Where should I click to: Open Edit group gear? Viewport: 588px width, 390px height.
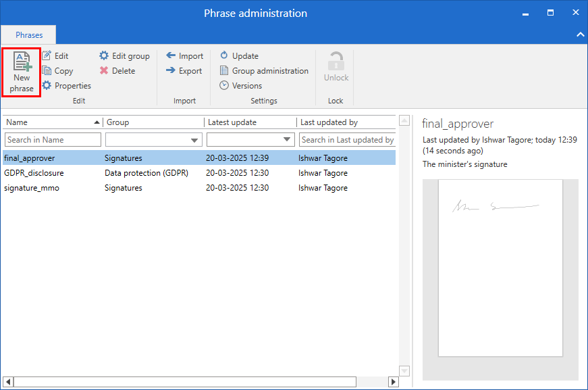click(104, 56)
